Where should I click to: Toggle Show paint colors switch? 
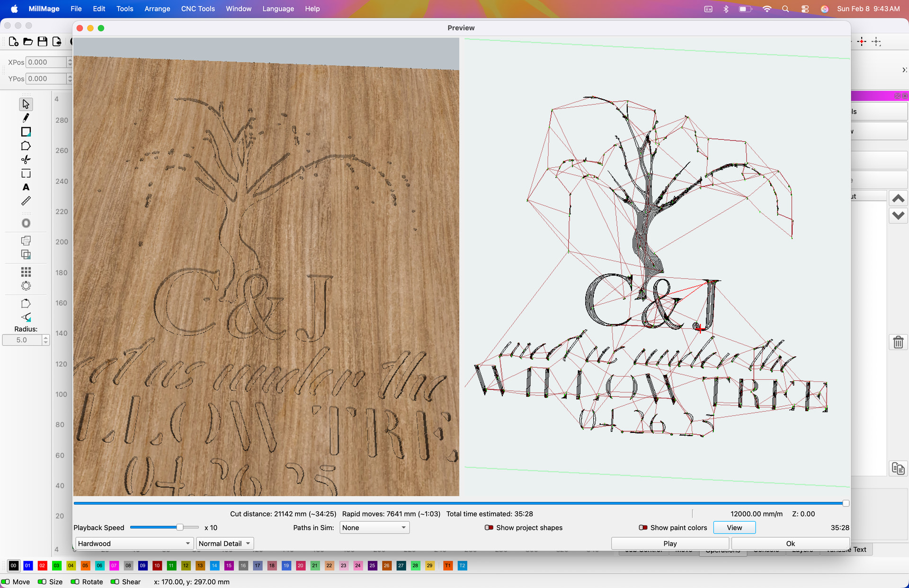[643, 527]
